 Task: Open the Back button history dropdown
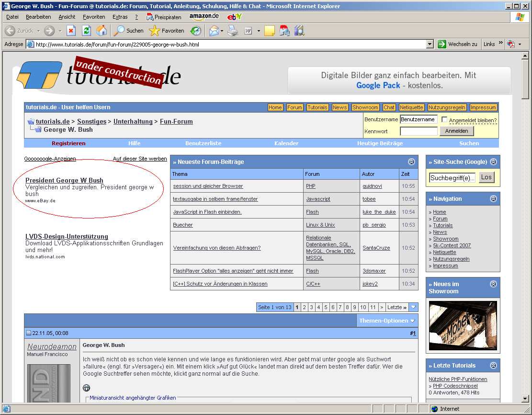(x=38, y=31)
